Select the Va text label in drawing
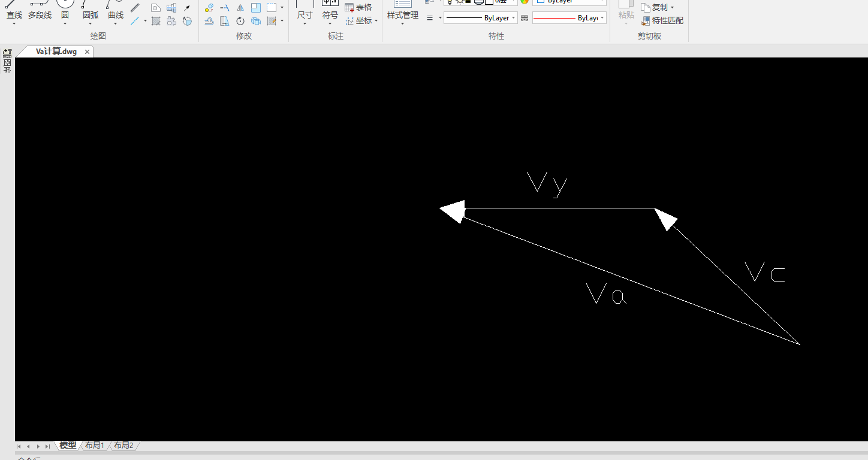 point(607,293)
